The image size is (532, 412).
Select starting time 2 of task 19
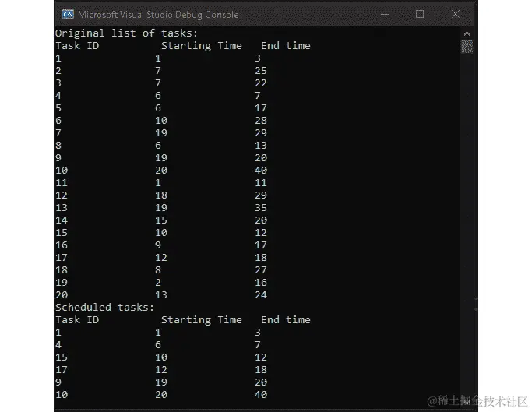coord(158,283)
